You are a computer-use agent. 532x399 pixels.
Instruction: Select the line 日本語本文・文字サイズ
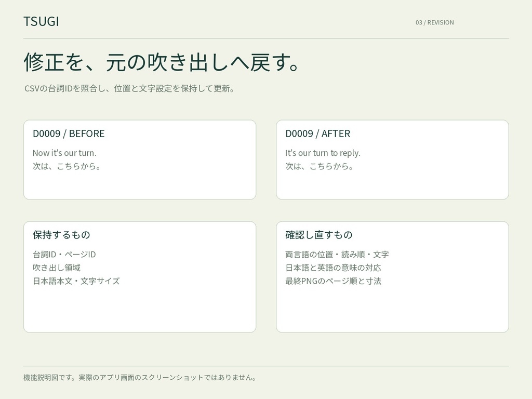[76, 281]
